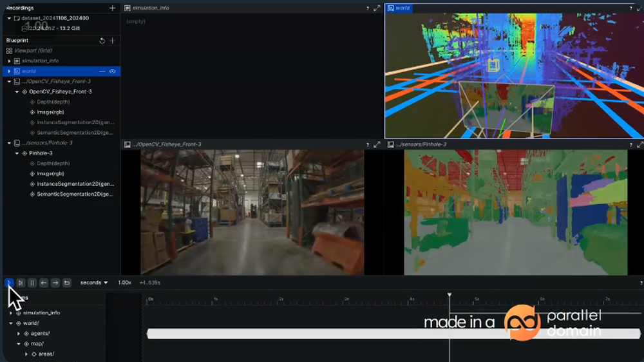This screenshot has height=362, width=644.
Task: Select Viewport (Grid) in Blueprint
Action: click(x=33, y=51)
